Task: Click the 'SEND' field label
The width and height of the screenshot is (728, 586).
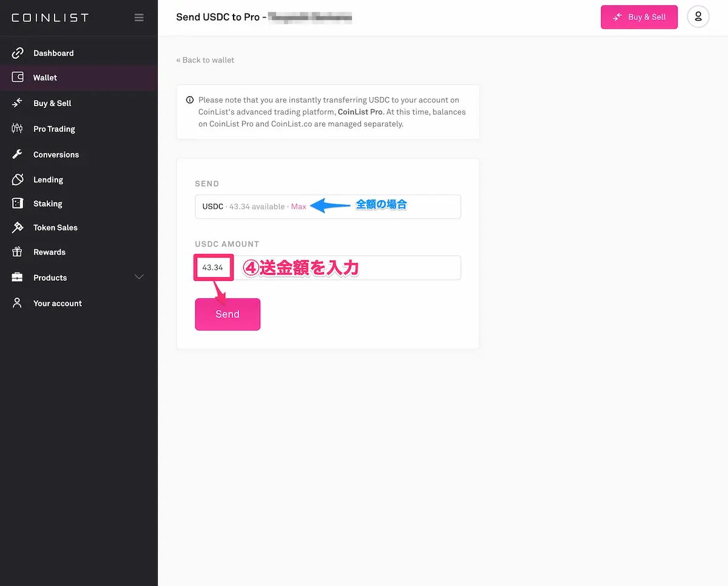Action: pos(207,183)
